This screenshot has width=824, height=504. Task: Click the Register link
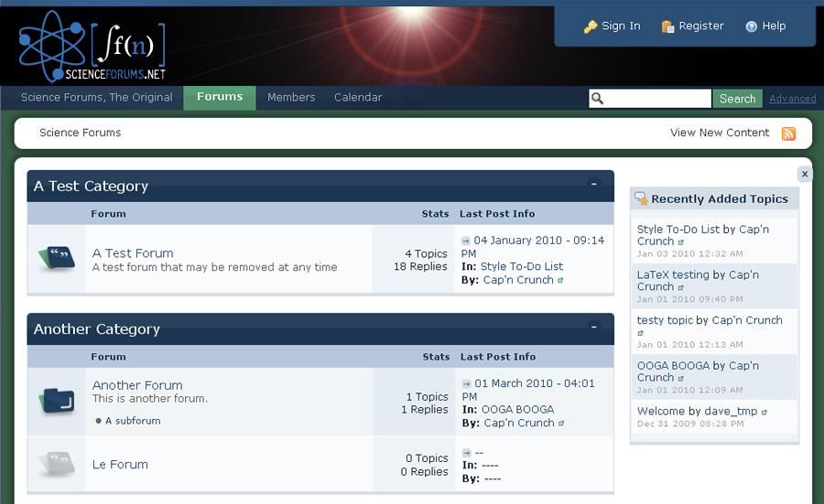(x=701, y=26)
